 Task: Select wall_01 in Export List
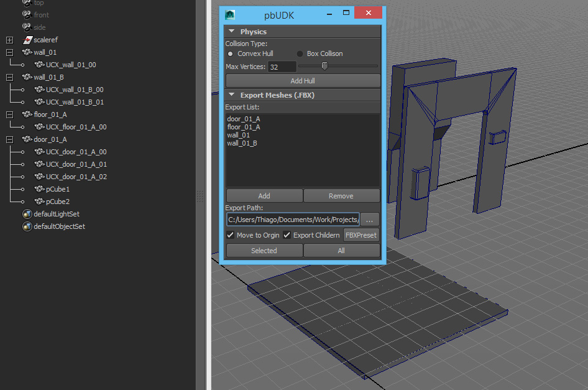point(239,135)
